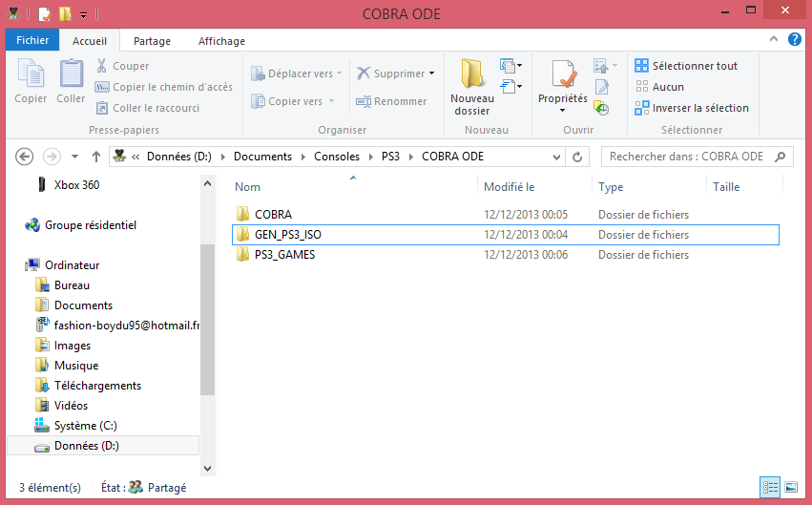Go back with Back arrow
812x505 pixels.
tap(25, 157)
